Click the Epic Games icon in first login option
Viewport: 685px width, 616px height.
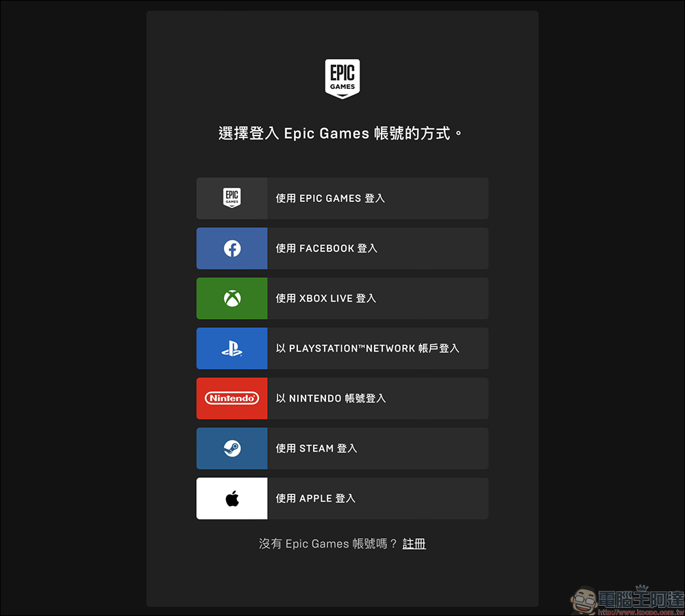click(x=232, y=198)
